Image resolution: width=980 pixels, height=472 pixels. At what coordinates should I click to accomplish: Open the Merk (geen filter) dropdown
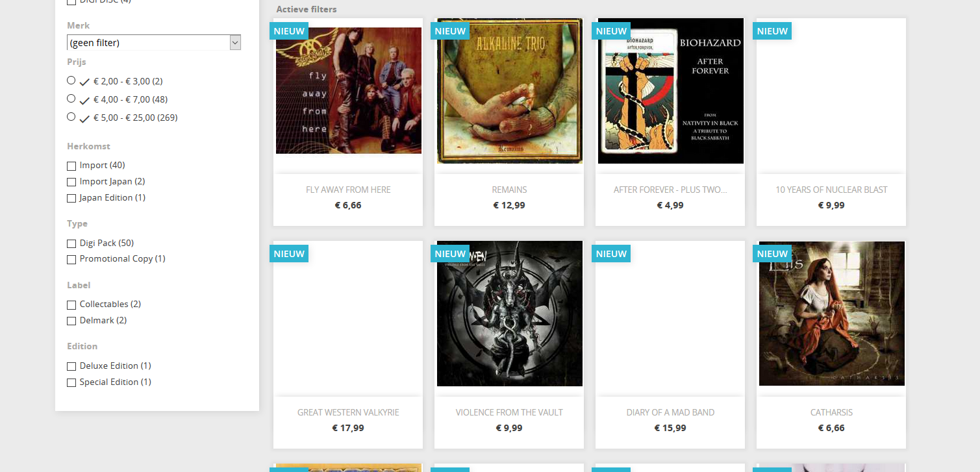click(154, 43)
